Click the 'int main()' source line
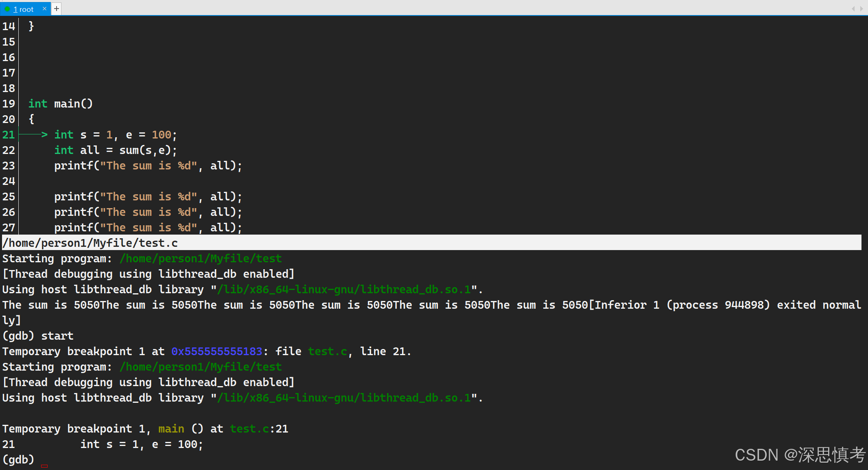Screen dimensions: 868x470 pyautogui.click(x=61, y=104)
